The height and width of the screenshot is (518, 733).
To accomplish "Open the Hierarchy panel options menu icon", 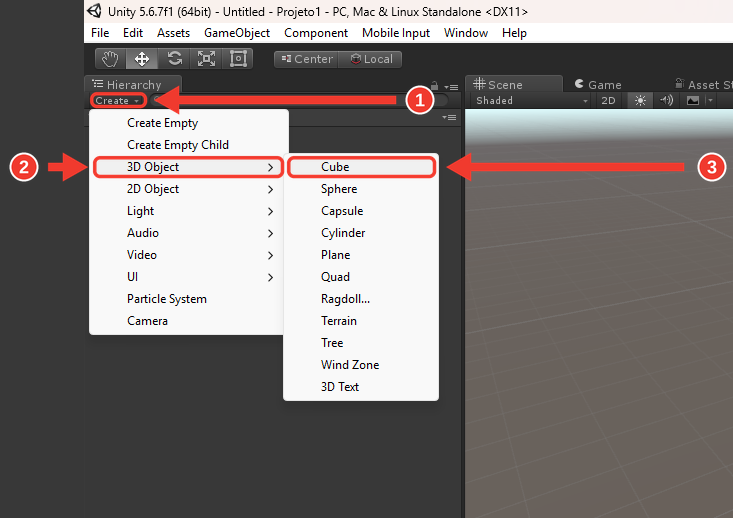I will [451, 87].
